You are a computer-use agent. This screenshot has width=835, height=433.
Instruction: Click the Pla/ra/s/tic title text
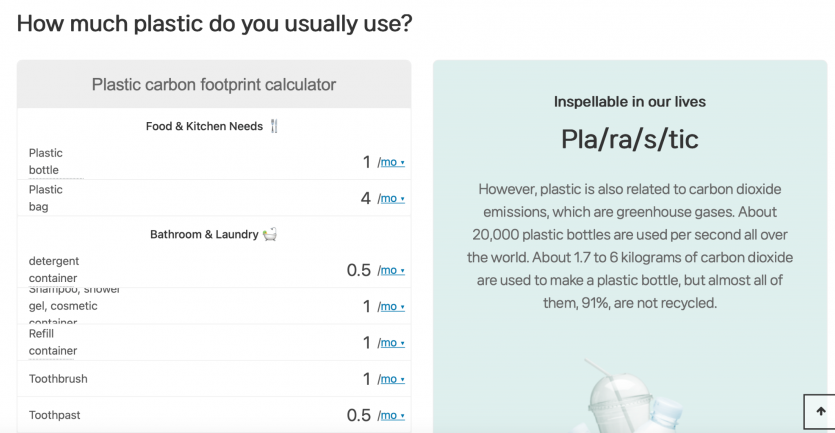click(x=629, y=139)
